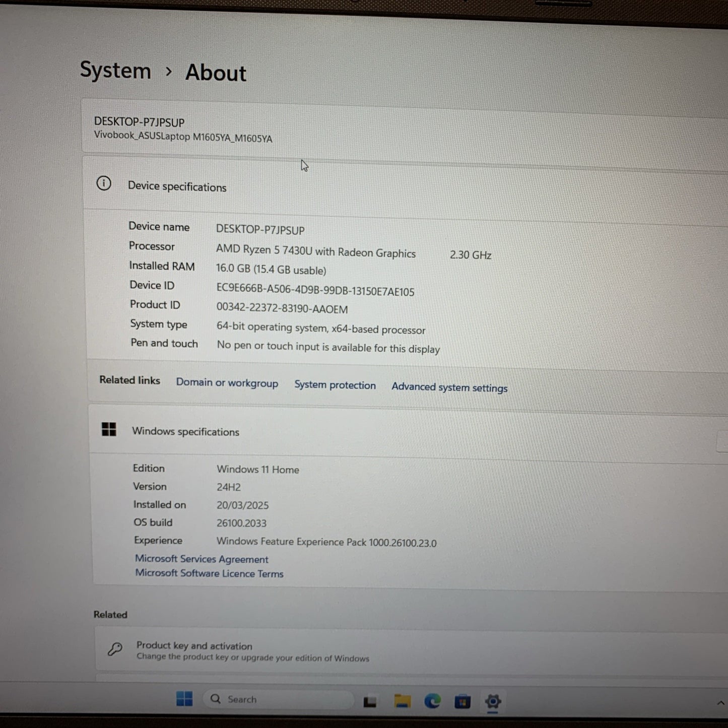Click the info icon beside Device specifications
The image size is (728, 728).
point(104,183)
